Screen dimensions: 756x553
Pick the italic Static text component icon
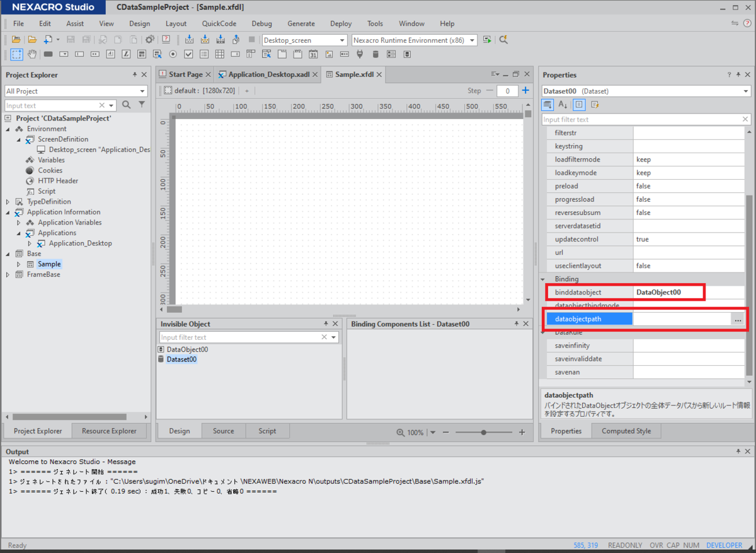(x=126, y=54)
